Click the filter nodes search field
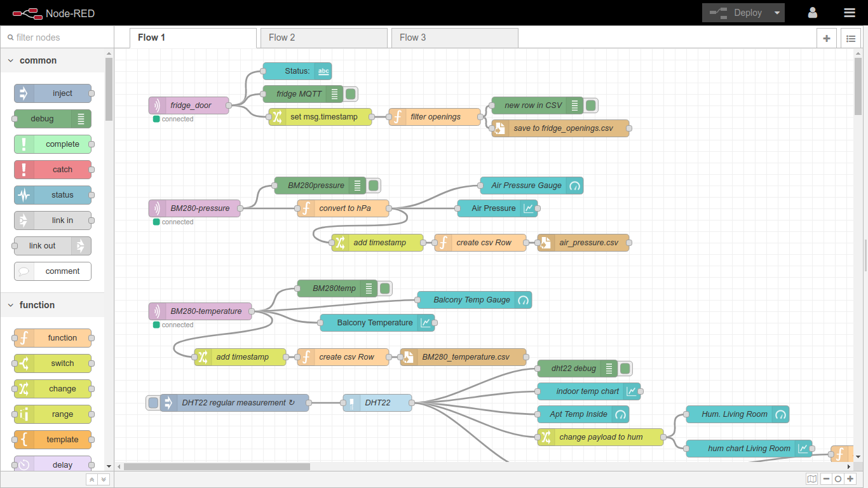This screenshot has width=868, height=488. coord(57,37)
